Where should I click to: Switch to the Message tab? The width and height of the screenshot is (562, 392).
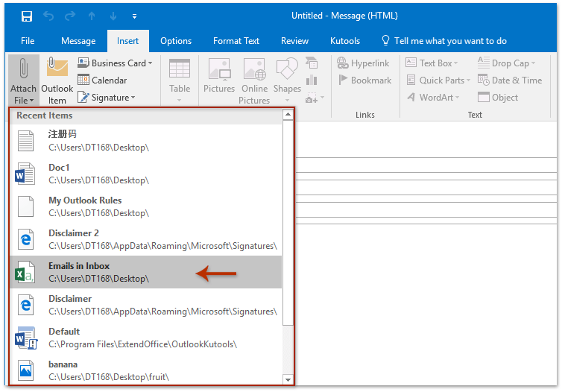(x=78, y=41)
